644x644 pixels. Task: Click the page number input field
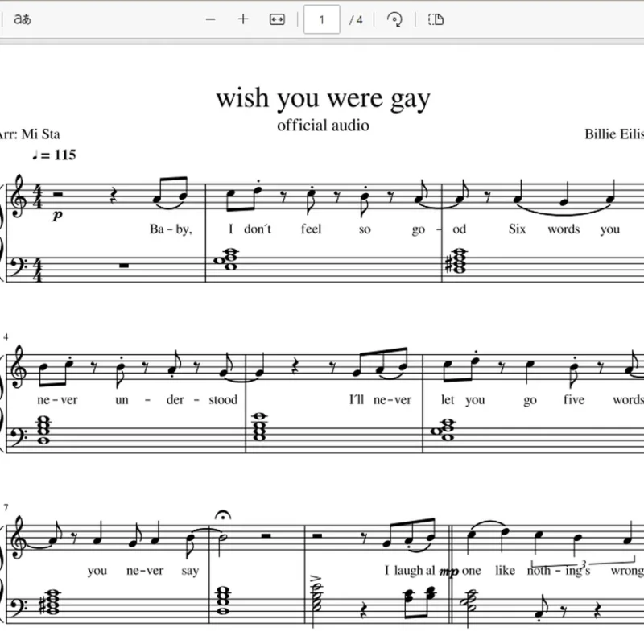tap(321, 19)
